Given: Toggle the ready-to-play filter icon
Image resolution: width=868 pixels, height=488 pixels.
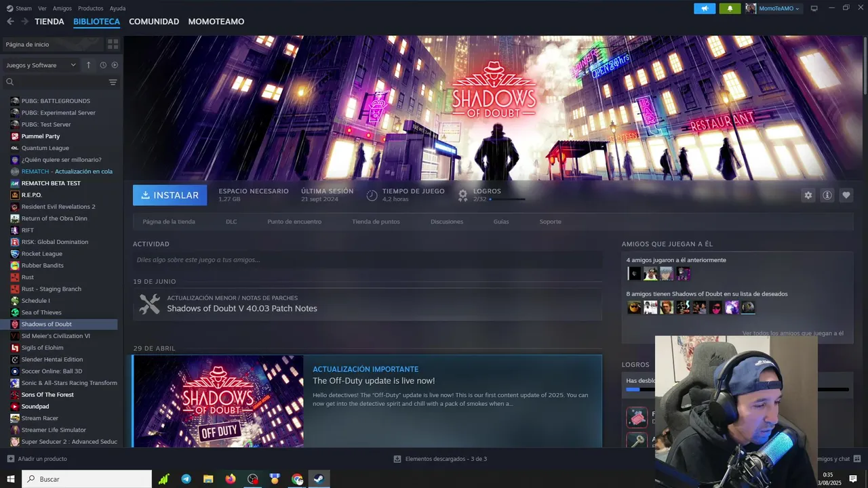Looking at the screenshot, I should point(115,65).
